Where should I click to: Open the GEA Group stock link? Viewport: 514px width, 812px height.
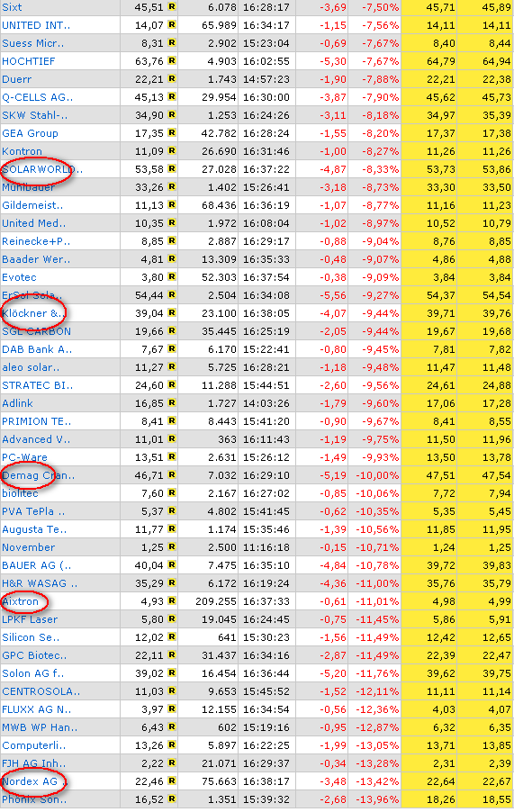(x=30, y=133)
